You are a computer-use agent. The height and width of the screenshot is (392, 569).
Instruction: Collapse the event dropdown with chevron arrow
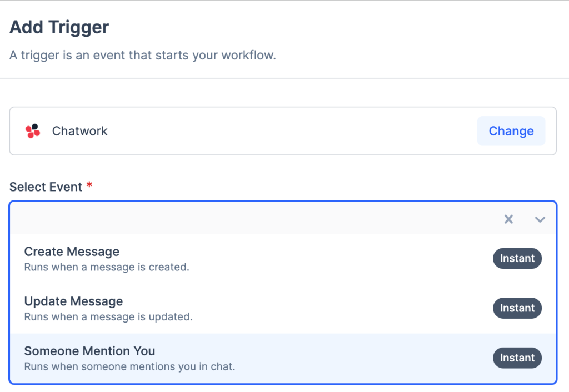click(x=540, y=219)
